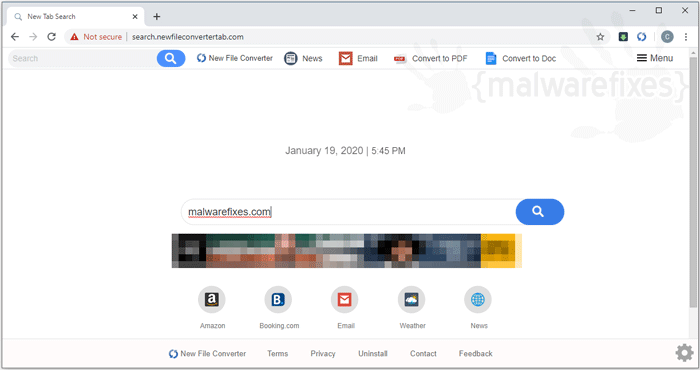Screen dimensions: 700x370
Task: Click the Not secure warning icon
Action: pyautogui.click(x=74, y=37)
